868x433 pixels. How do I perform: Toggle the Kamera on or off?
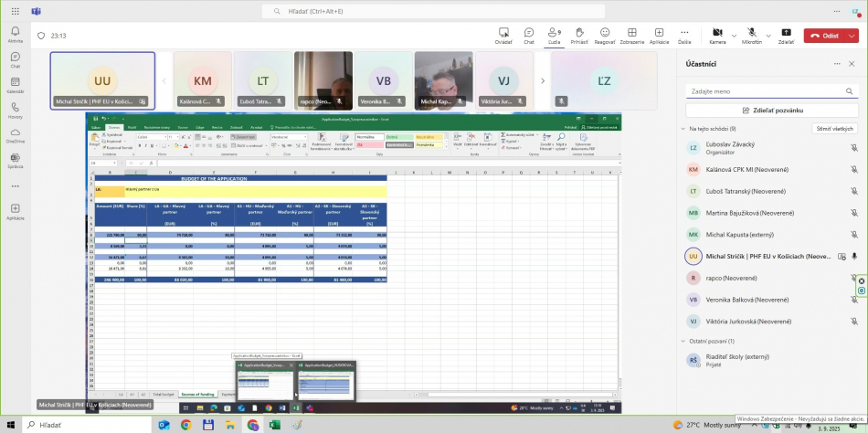(716, 35)
